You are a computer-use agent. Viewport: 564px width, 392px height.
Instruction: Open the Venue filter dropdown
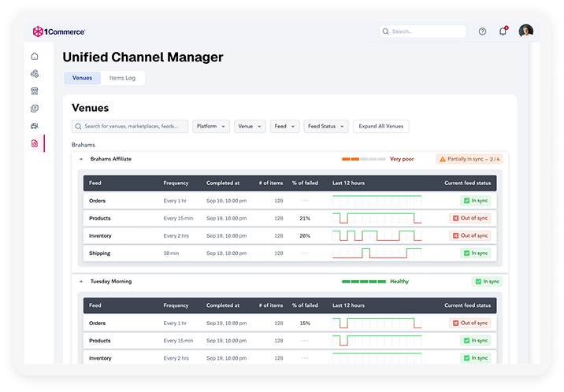point(250,127)
